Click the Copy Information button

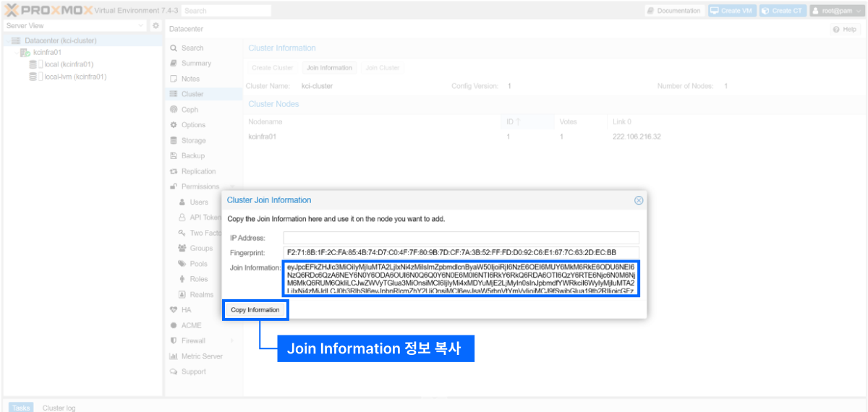click(x=255, y=310)
